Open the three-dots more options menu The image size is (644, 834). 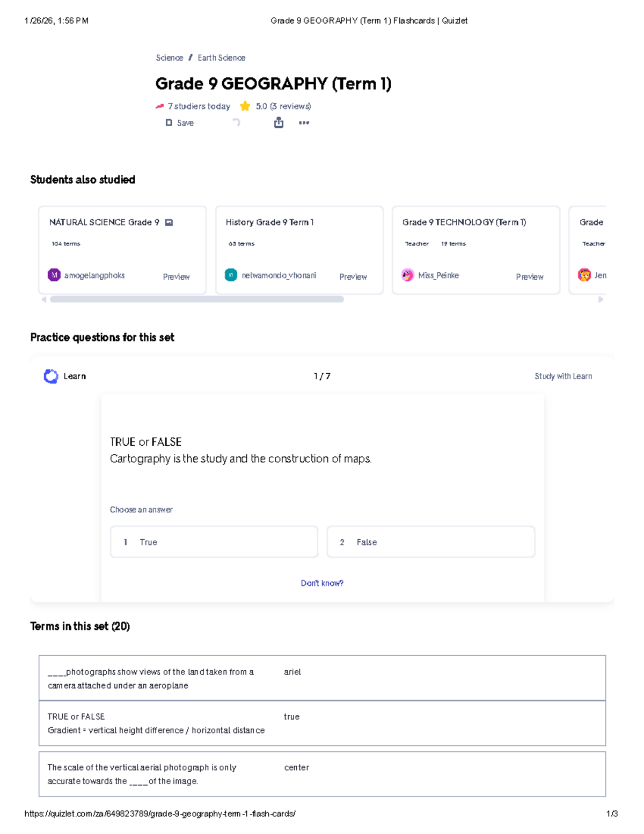coord(304,123)
